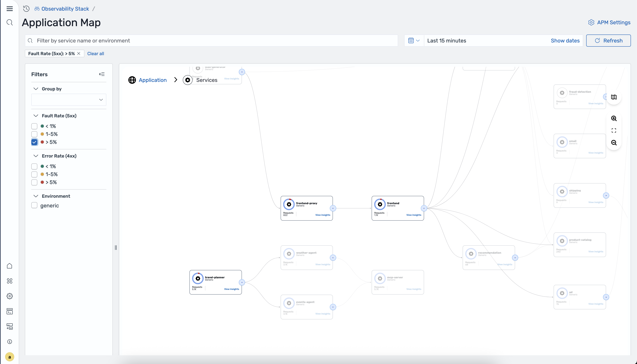Viewport: 637px width, 364px height.
Task: Select Services in the breadcrumb trail
Action: (207, 80)
